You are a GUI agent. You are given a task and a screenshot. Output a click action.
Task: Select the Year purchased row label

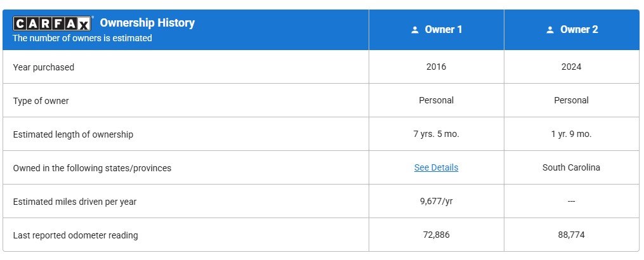(43, 67)
